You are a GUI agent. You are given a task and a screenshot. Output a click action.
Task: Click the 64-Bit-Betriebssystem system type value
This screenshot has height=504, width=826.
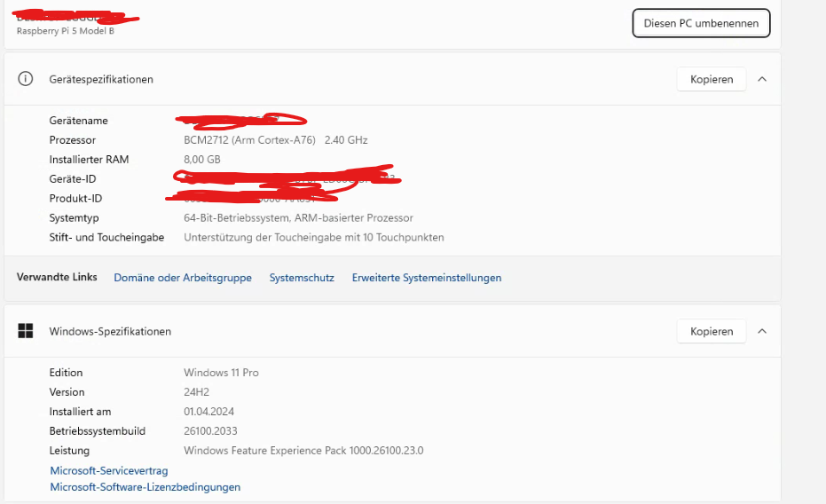[x=299, y=217]
